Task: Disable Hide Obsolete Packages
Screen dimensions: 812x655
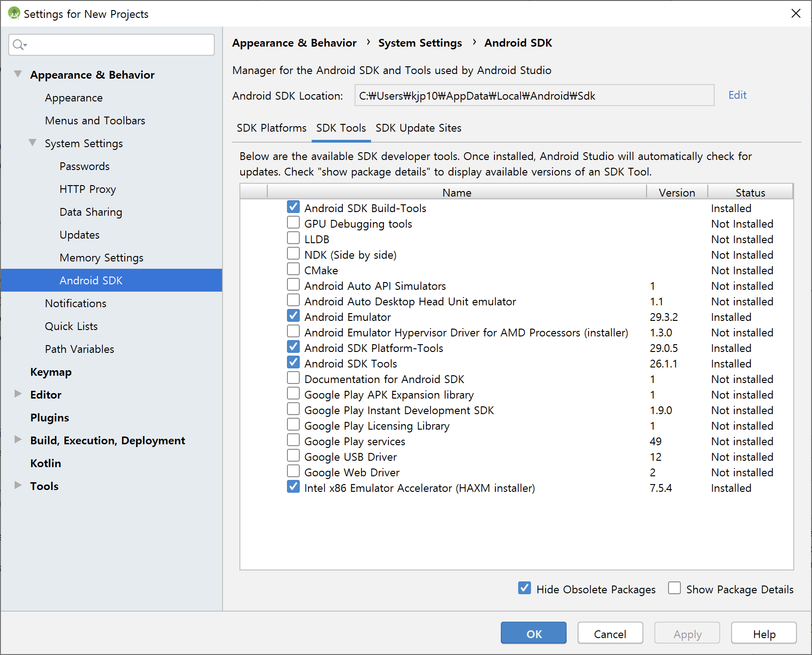Action: [524, 588]
